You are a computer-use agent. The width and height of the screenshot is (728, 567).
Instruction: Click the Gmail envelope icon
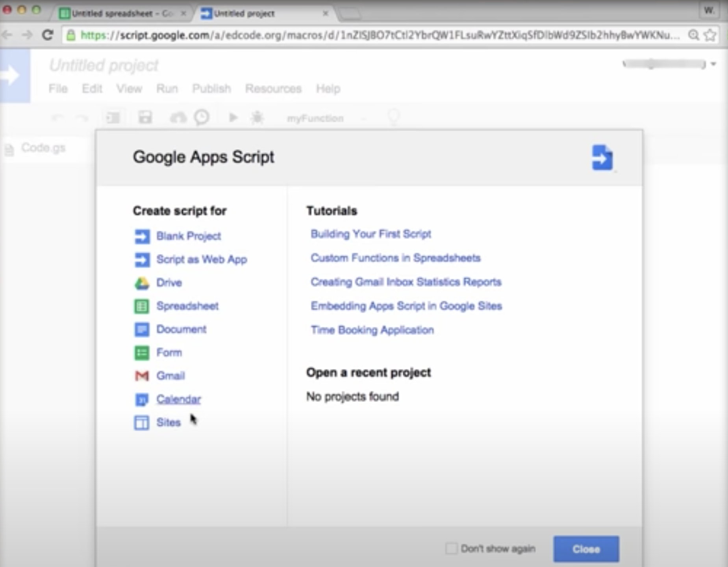pos(142,376)
